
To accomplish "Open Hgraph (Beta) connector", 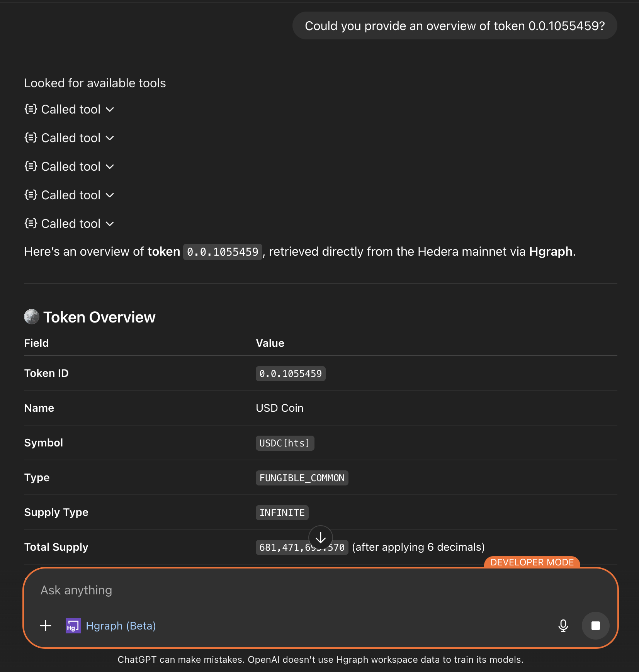I will [121, 626].
